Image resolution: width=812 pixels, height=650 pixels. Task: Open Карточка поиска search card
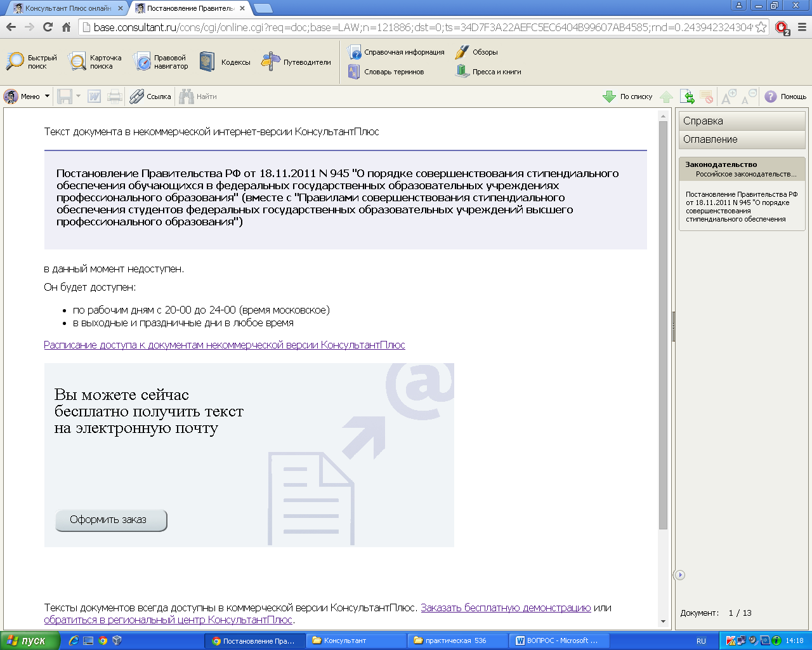point(95,62)
